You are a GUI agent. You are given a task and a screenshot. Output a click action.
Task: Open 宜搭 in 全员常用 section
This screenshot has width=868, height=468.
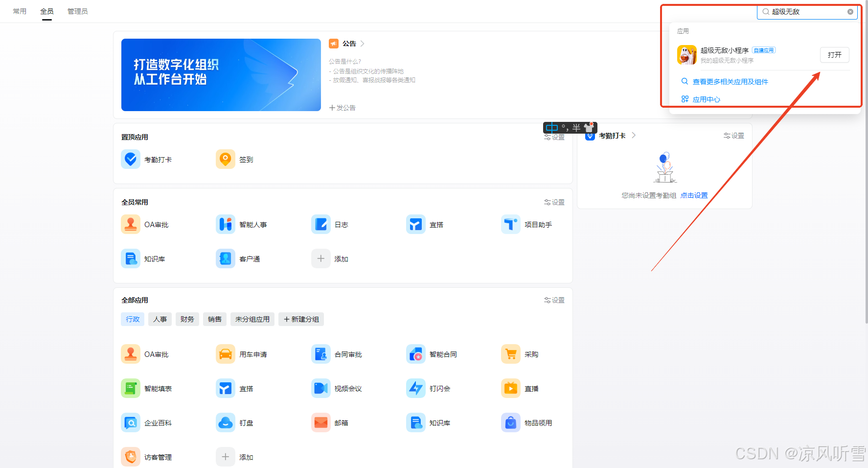[416, 224]
